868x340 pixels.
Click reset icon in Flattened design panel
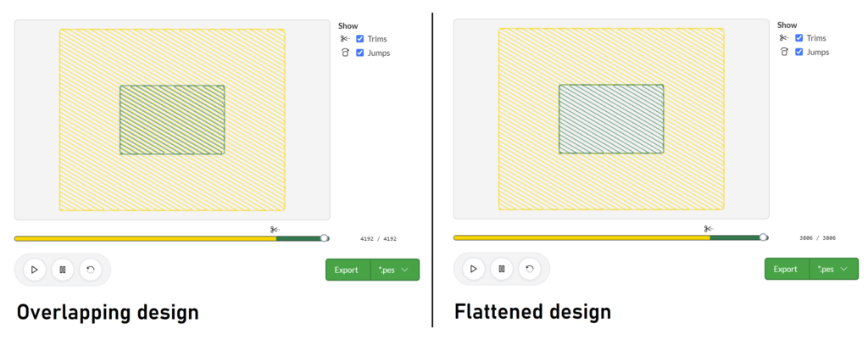click(530, 269)
